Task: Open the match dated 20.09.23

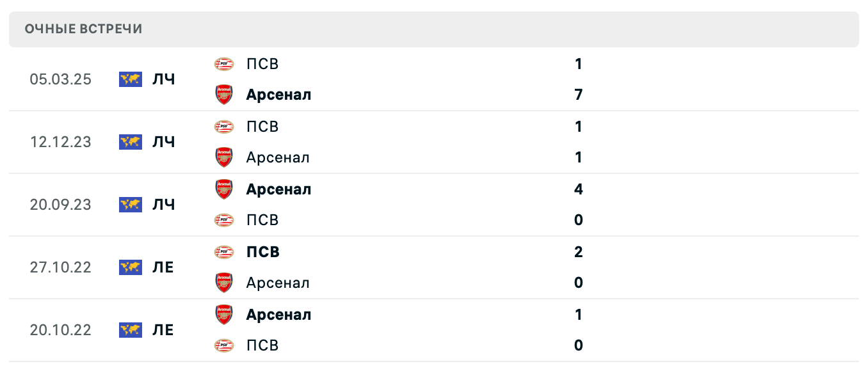Action: (x=60, y=205)
